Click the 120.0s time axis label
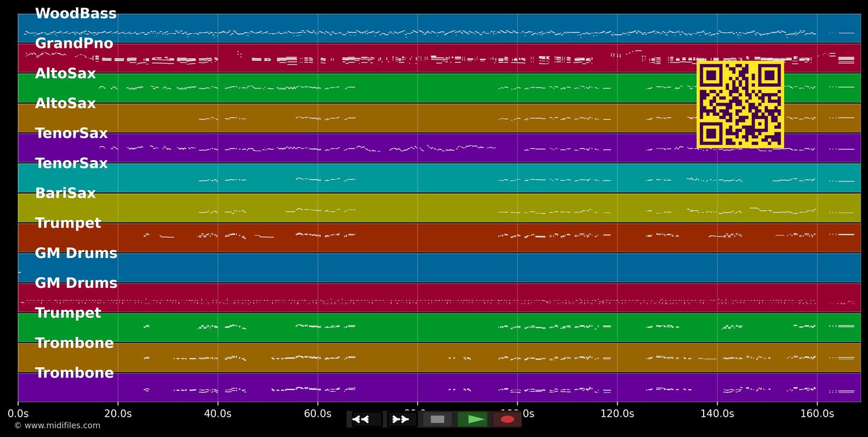 [x=617, y=414]
